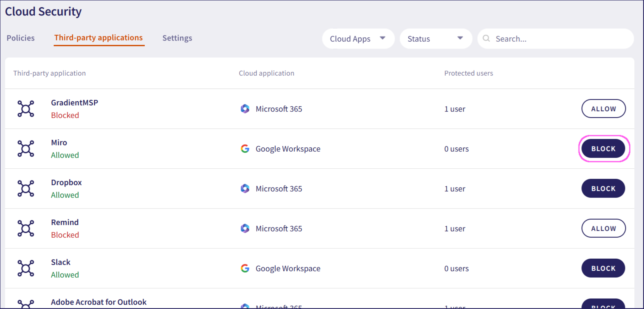
Task: Select the Third-party applications tab
Action: coord(99,38)
